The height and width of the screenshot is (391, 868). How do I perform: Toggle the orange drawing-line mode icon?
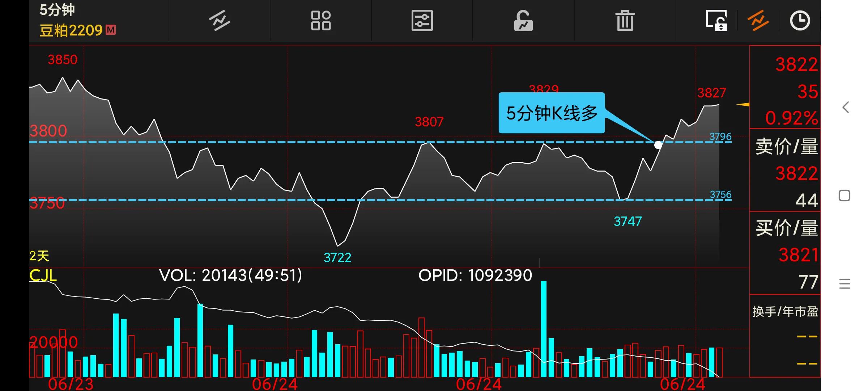(758, 21)
